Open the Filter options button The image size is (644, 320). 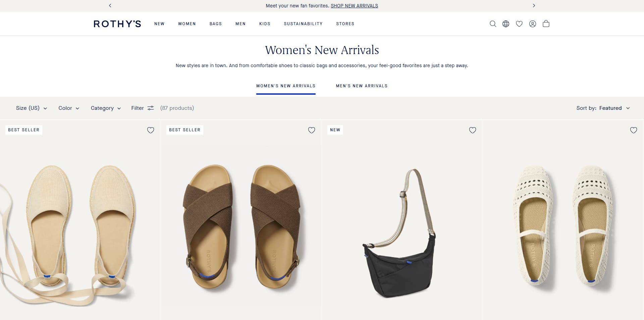point(143,108)
